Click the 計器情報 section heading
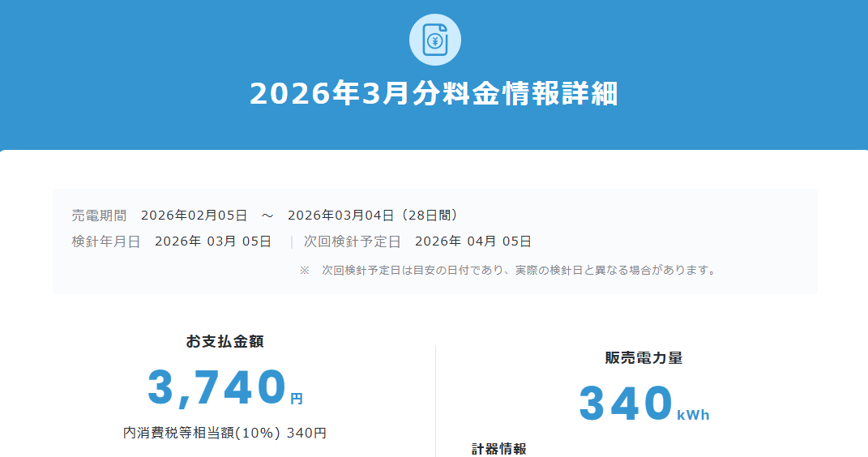868x457 pixels. [x=499, y=449]
